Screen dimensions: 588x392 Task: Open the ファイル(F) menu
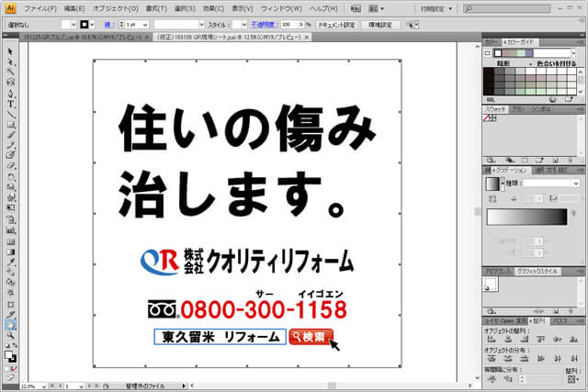click(x=40, y=8)
